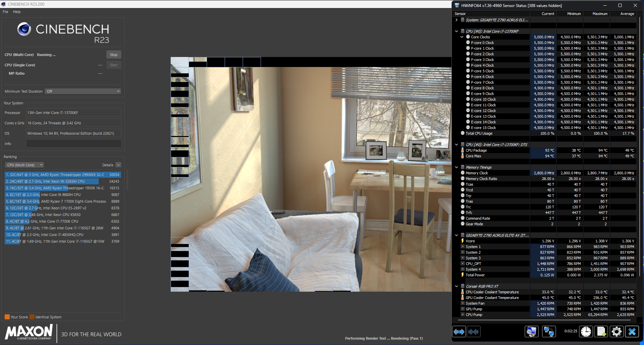Click the System 1 fan icon
The height and width of the screenshot is (345, 644).
[462, 247]
